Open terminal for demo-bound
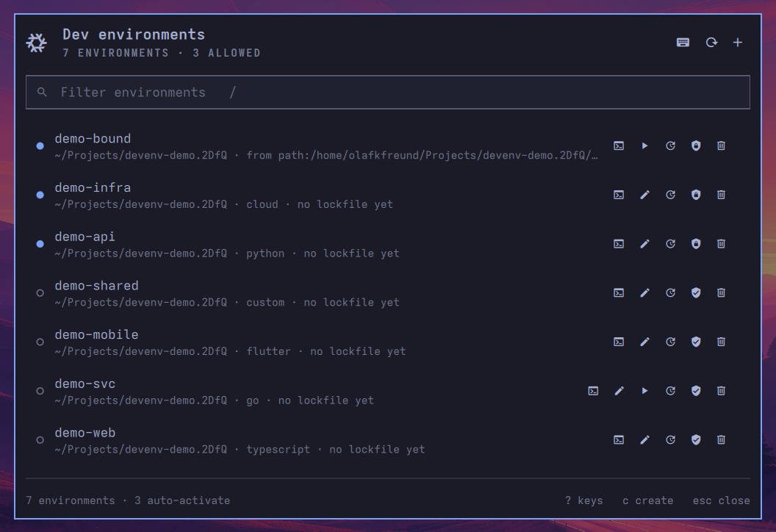 619,145
